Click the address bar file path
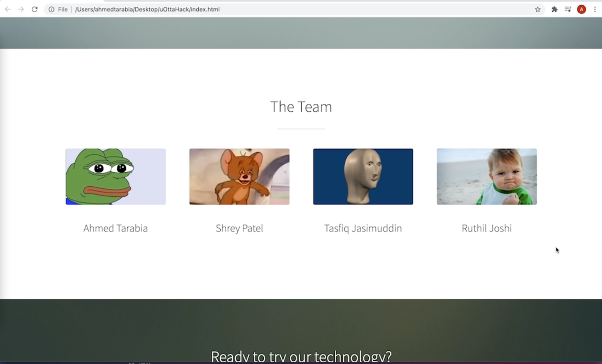The width and height of the screenshot is (602, 364). click(147, 9)
